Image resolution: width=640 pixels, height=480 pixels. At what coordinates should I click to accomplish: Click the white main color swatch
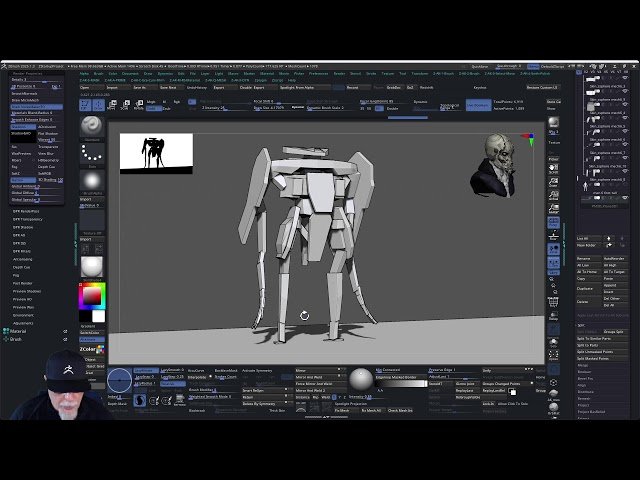coord(98,316)
